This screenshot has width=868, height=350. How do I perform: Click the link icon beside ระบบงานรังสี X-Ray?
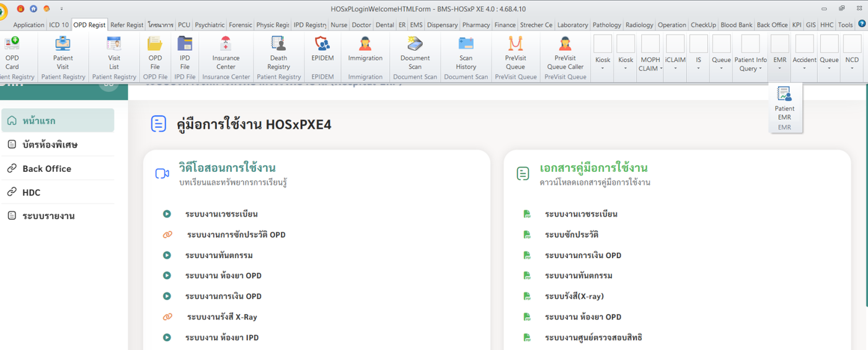tap(167, 317)
